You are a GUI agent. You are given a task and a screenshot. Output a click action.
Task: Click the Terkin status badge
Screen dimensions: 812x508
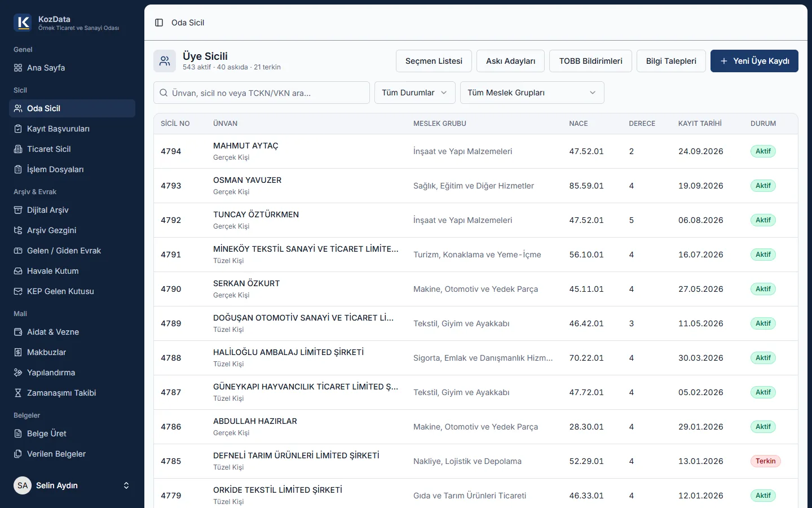pos(765,461)
